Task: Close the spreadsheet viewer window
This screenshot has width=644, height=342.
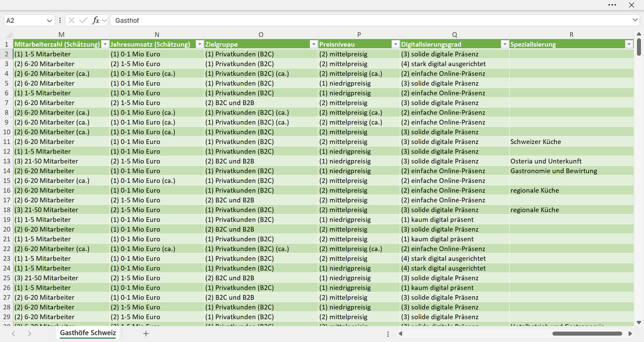Action: click(632, 5)
